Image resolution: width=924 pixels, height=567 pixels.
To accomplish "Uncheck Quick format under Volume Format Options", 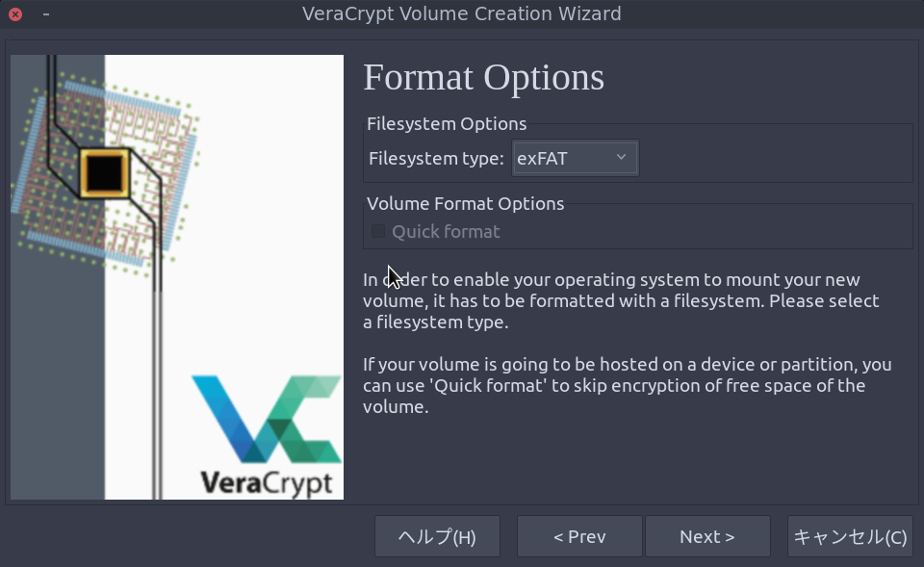I will click(x=377, y=231).
